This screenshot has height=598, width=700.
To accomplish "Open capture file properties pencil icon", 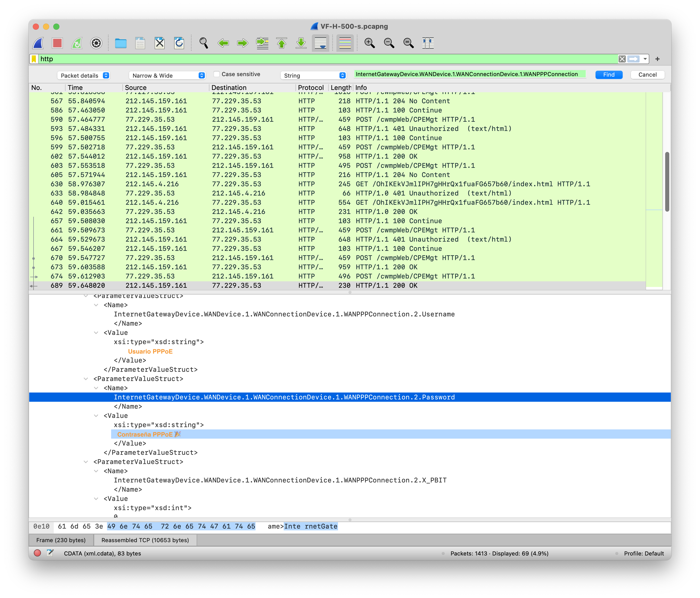I will [50, 553].
